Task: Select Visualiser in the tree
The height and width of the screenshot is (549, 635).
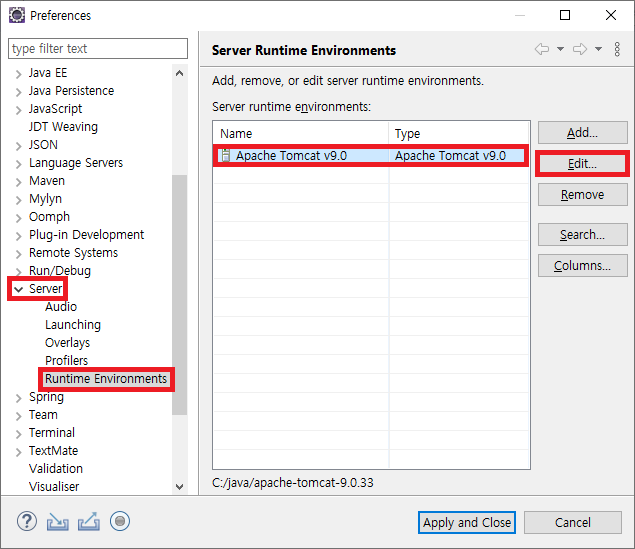Action: [54, 487]
